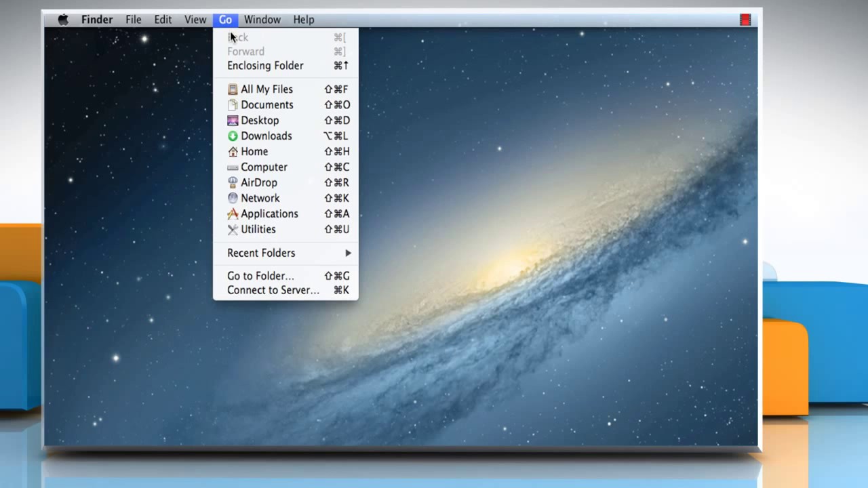Choose Enclosing Folder from Go menu
Screen dimensions: 868x488
point(285,66)
